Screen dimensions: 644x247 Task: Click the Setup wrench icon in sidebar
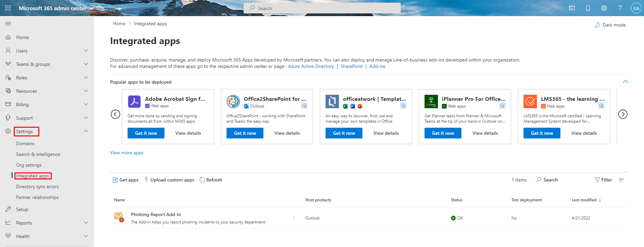[8, 209]
